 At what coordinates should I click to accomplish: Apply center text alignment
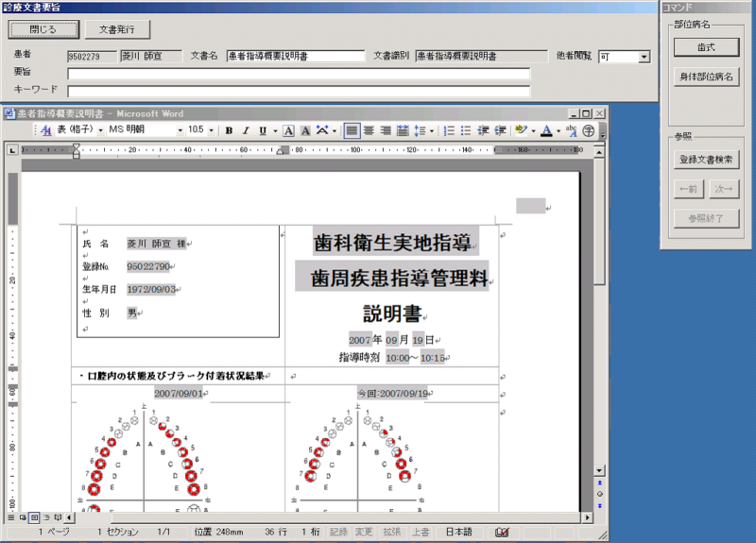click(369, 130)
